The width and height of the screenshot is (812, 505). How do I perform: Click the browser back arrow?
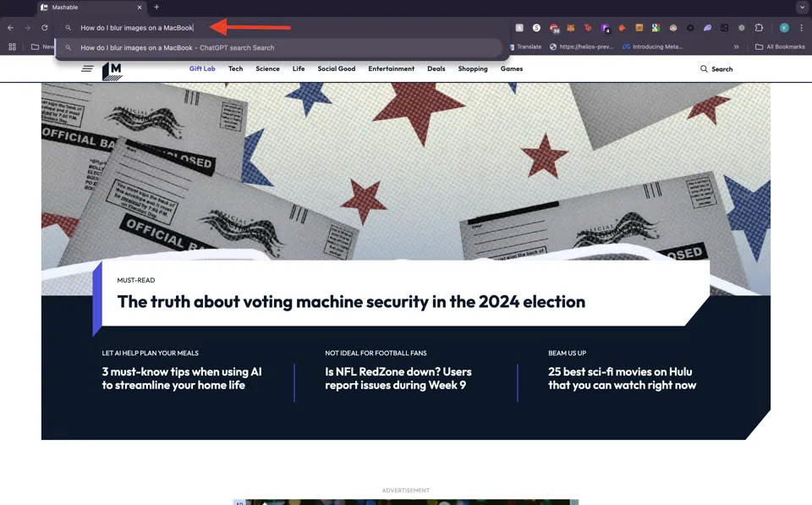10,28
